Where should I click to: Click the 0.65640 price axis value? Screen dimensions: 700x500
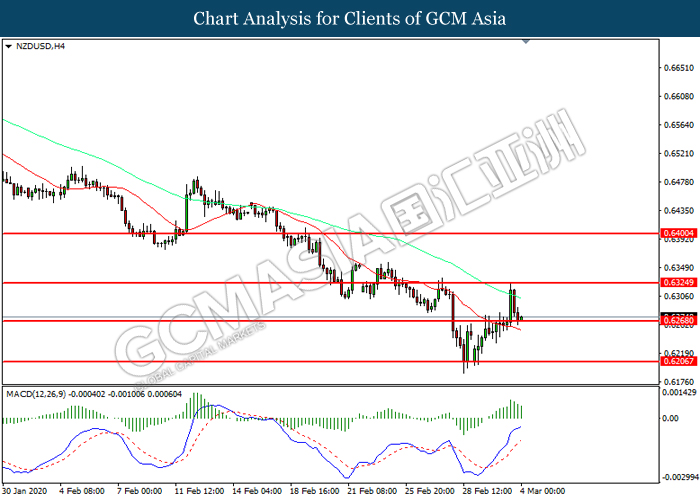(x=679, y=125)
